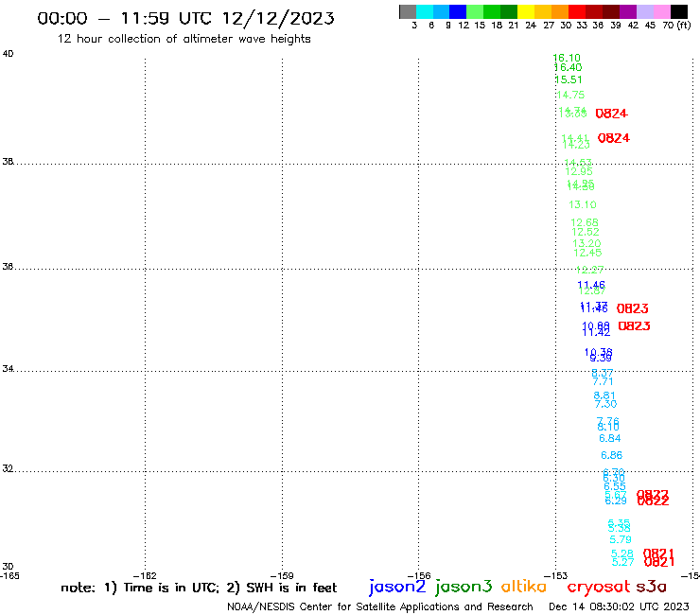This screenshot has height=615, width=700.
Task: Select the 14.75 wave height reading
Action: pos(570,96)
